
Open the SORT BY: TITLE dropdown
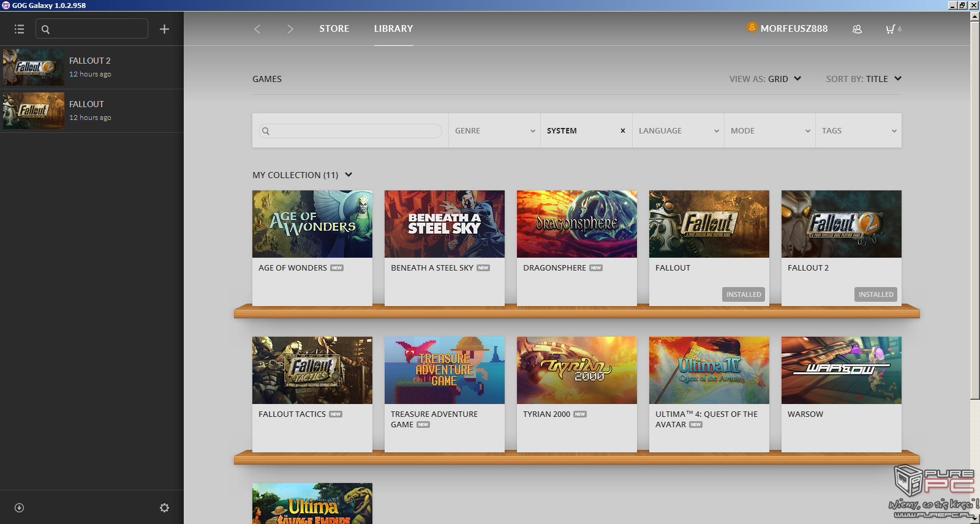864,79
